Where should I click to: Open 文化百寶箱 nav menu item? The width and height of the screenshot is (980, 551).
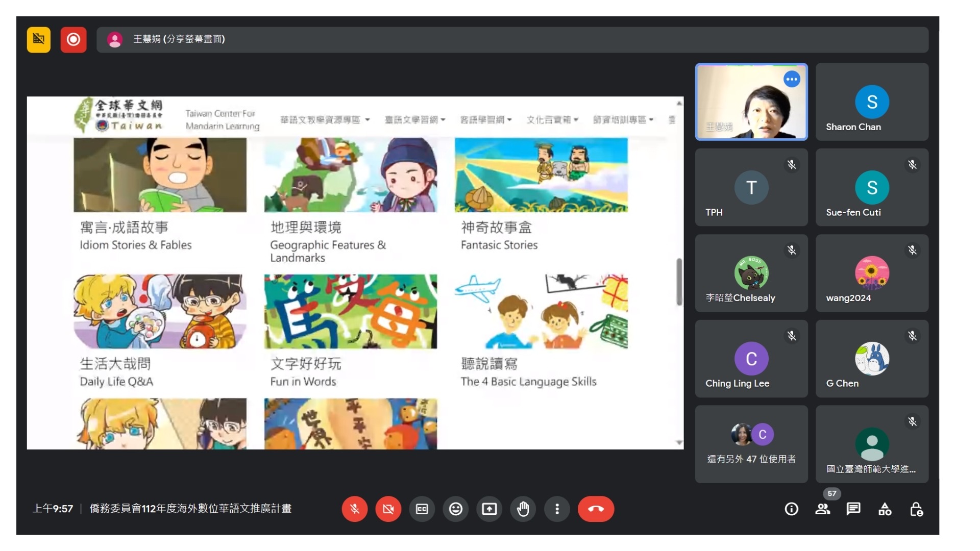(552, 120)
